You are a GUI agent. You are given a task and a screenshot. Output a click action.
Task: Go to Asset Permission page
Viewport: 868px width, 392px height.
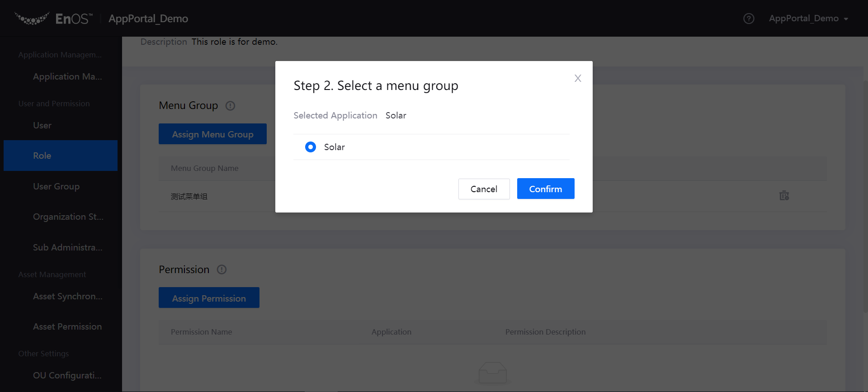(x=67, y=326)
